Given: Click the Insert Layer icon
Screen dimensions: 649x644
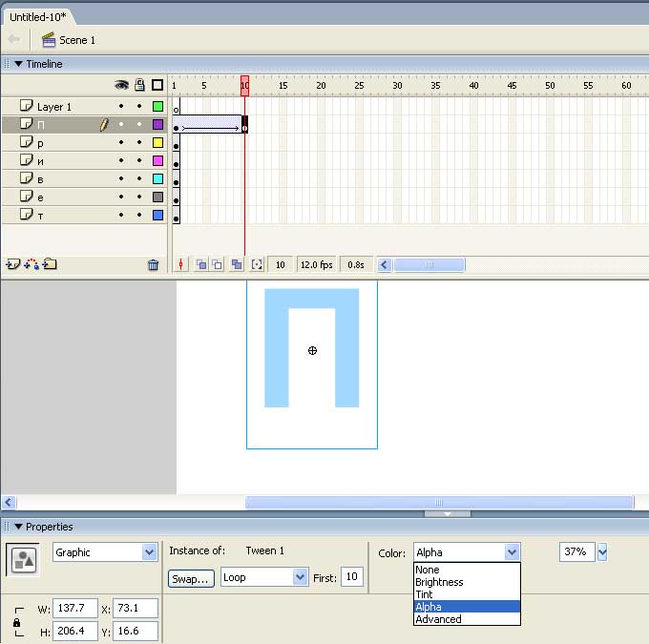Looking at the screenshot, I should tap(12, 264).
